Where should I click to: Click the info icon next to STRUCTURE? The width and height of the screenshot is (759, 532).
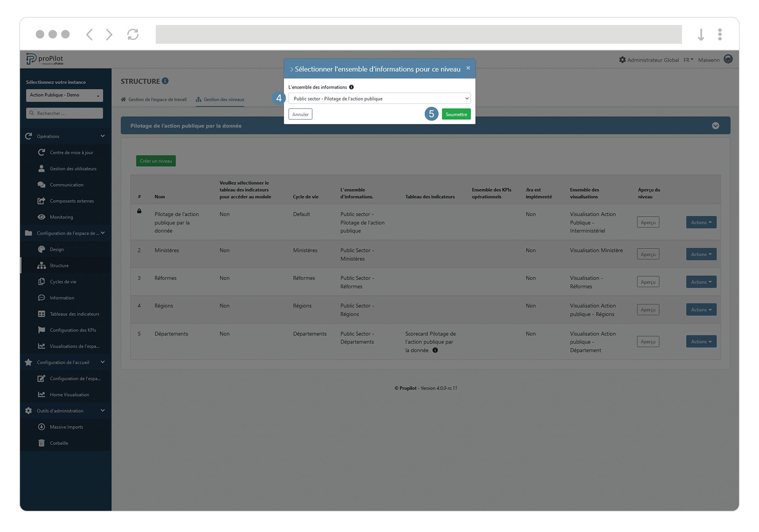tap(165, 81)
